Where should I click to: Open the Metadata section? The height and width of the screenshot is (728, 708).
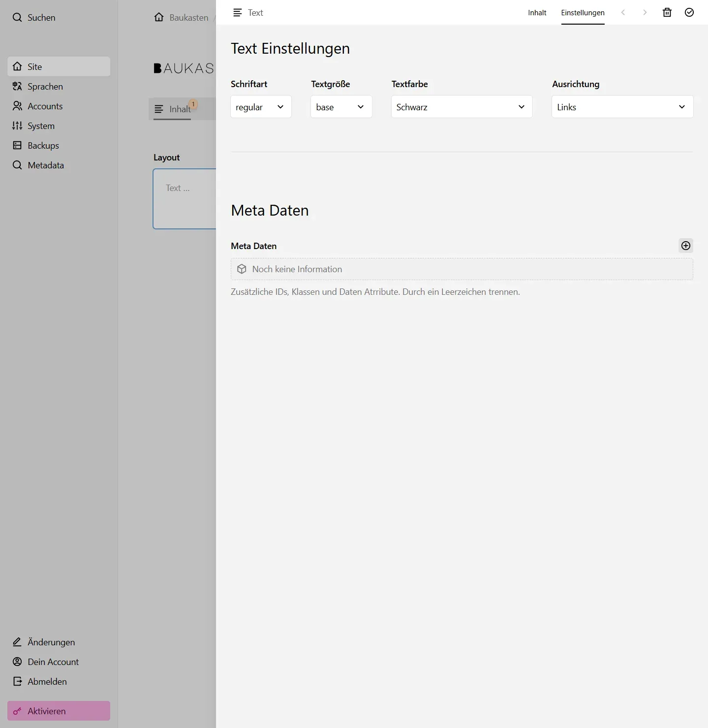click(45, 165)
